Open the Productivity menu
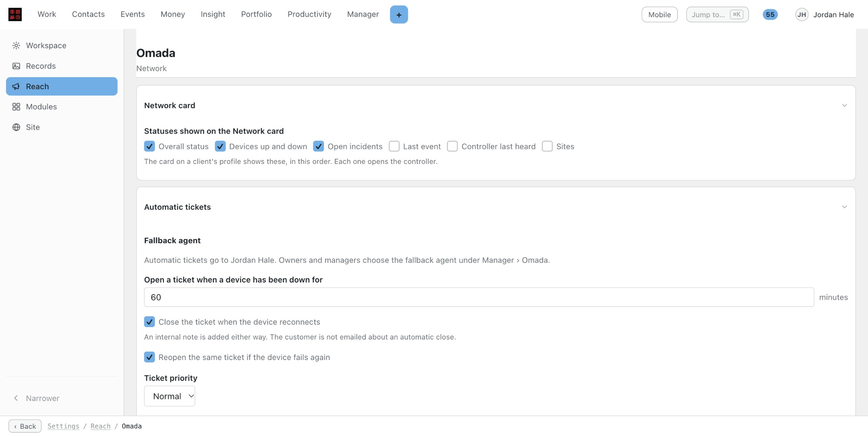 309,14
